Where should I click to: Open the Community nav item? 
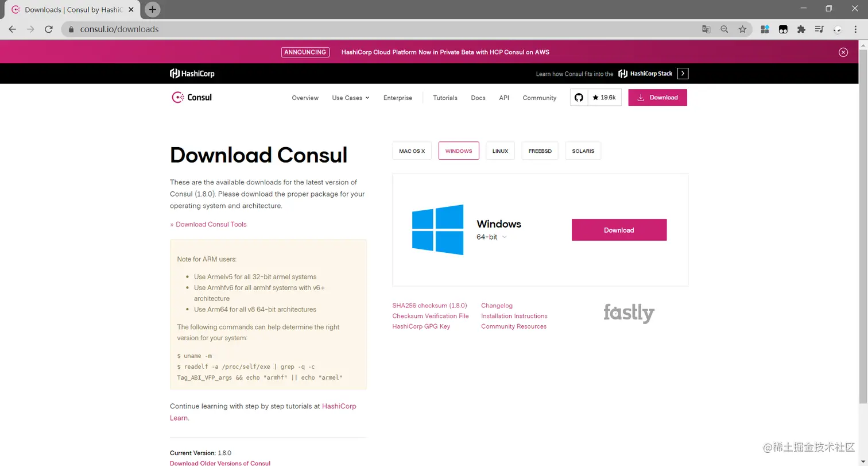(x=540, y=98)
